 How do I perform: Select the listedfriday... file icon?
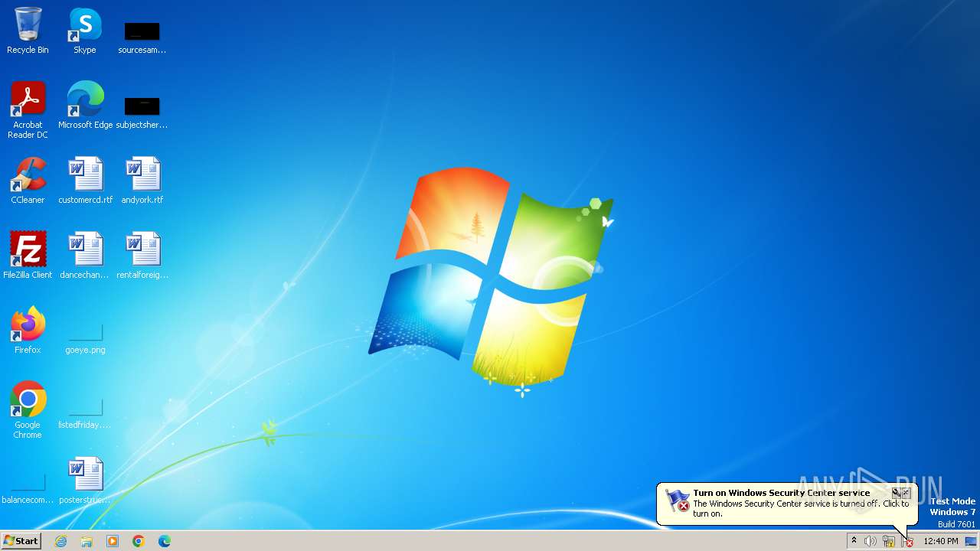(x=85, y=413)
